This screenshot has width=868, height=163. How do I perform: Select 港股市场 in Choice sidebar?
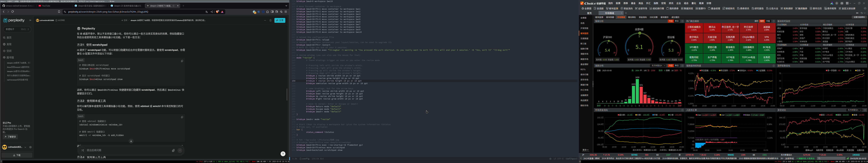(584, 54)
